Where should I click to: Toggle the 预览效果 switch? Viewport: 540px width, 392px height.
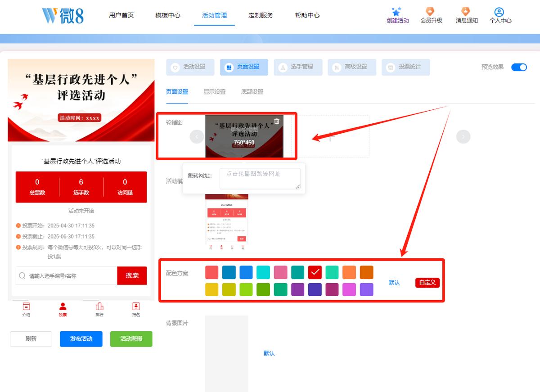click(519, 67)
